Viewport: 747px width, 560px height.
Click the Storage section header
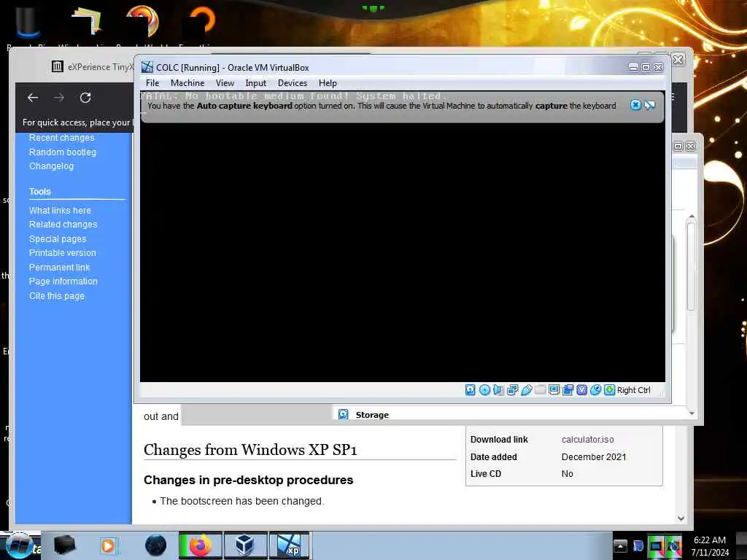pos(372,415)
